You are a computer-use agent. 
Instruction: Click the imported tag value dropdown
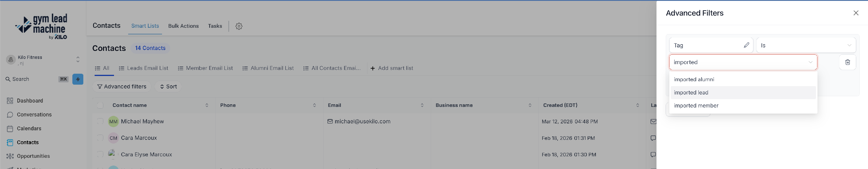pyautogui.click(x=743, y=62)
